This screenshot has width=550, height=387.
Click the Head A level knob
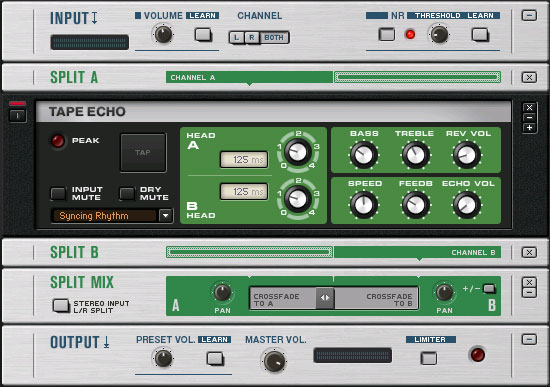(x=298, y=152)
